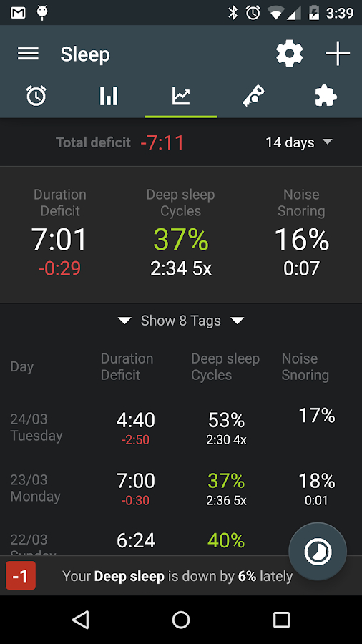Tap the Android home circle button
The width and height of the screenshot is (362, 644).
click(x=180, y=620)
